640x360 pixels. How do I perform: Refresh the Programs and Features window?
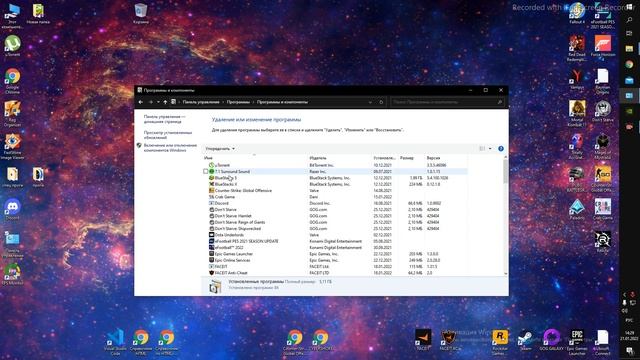click(381, 102)
